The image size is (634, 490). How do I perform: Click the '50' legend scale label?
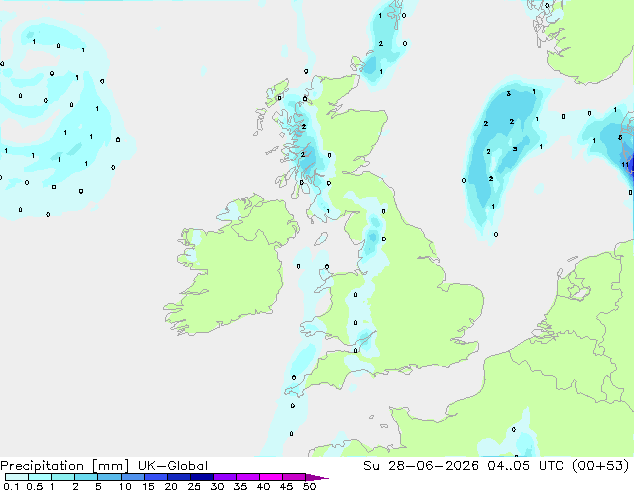tap(310, 486)
